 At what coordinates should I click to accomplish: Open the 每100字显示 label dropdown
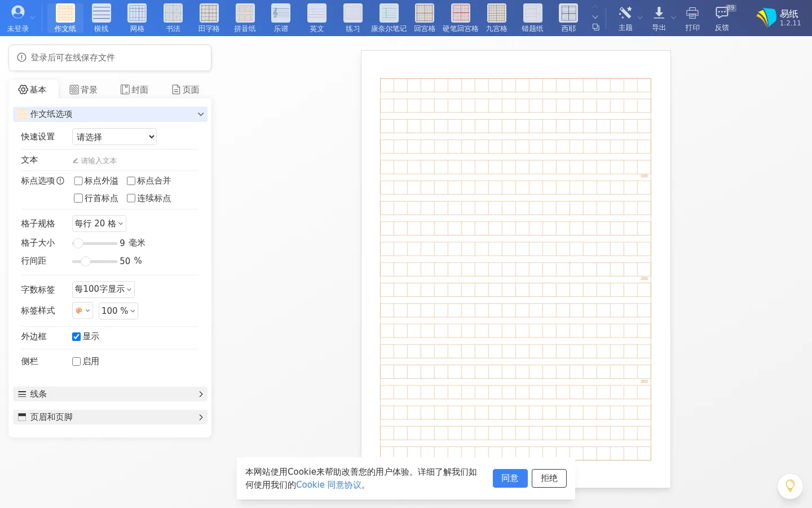103,289
